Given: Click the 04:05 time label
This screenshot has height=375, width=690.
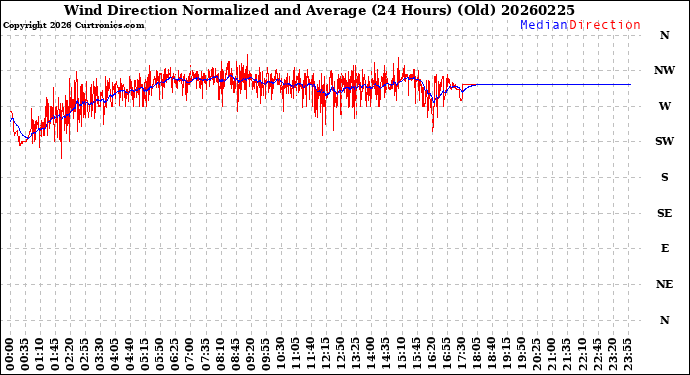Looking at the screenshot, I should point(115,354).
